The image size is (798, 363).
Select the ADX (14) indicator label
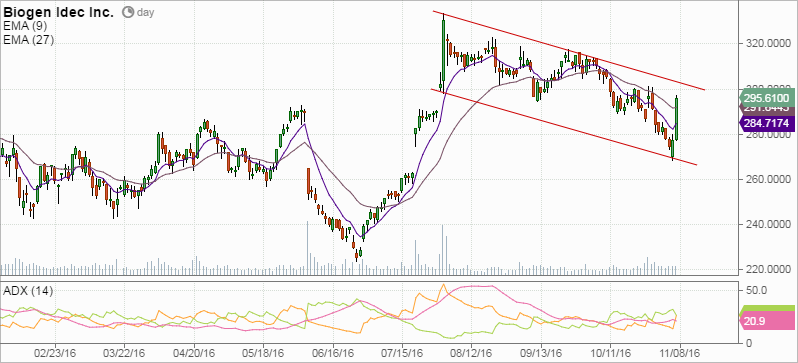(28, 291)
